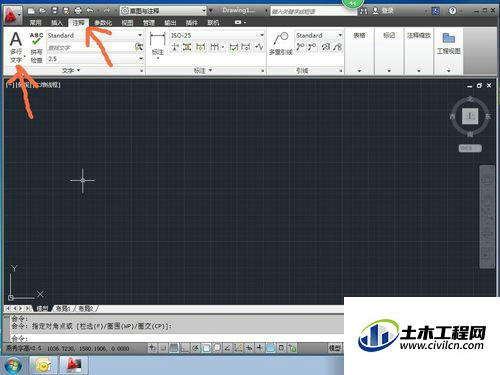Viewport: 500px width, 375px height.
Task: Toggle ortho mode in the status bar
Action: (184, 348)
